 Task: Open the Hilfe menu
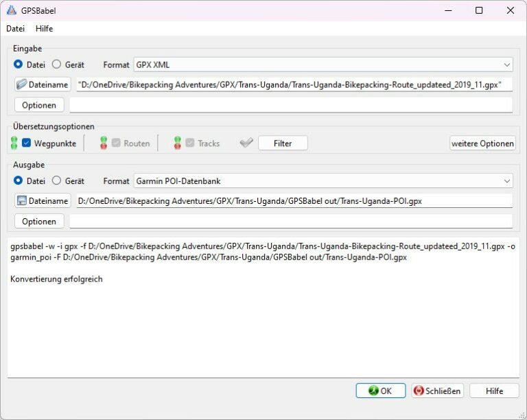[44, 29]
